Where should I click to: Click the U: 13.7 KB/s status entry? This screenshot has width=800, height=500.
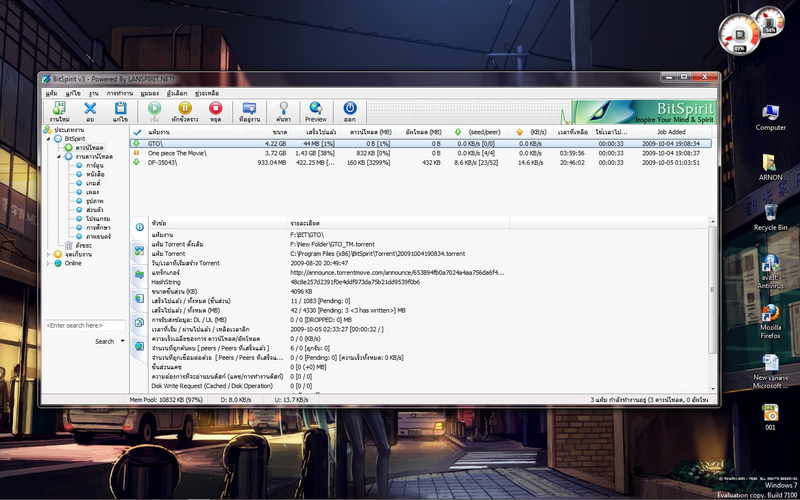[291, 400]
